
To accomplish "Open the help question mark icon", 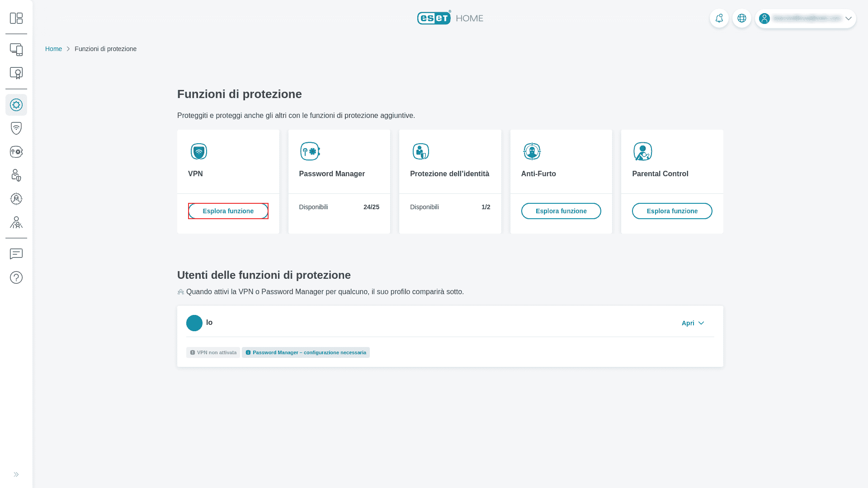I will [x=16, y=277].
